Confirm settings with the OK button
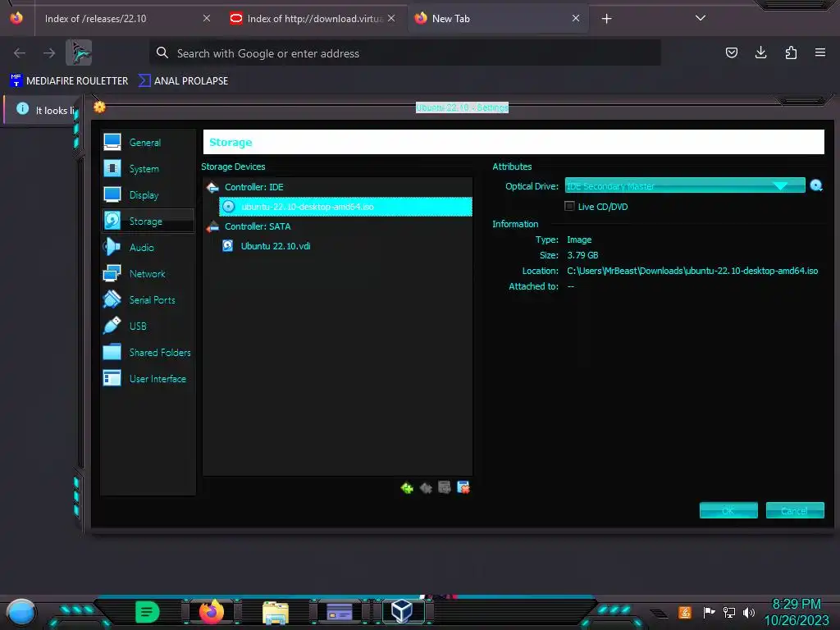This screenshot has width=840, height=630. [x=728, y=510]
